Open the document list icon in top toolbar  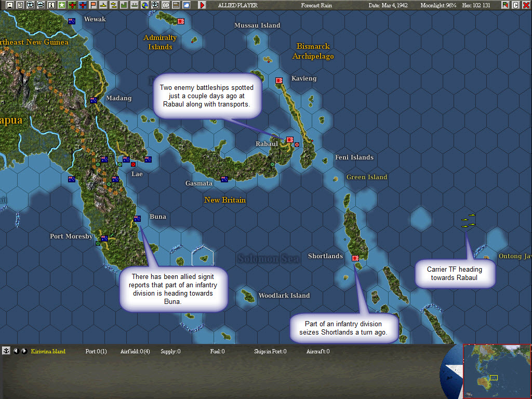[x=20, y=5]
